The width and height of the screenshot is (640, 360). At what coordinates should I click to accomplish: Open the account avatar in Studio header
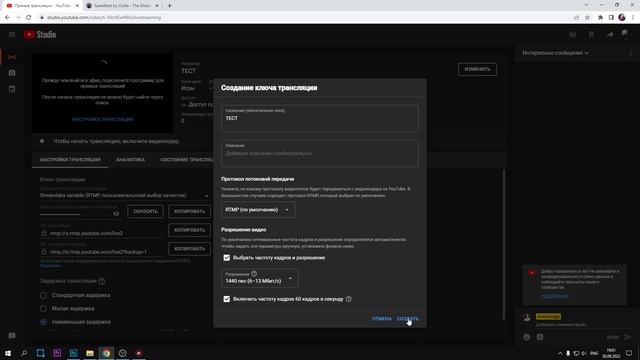coord(625,34)
